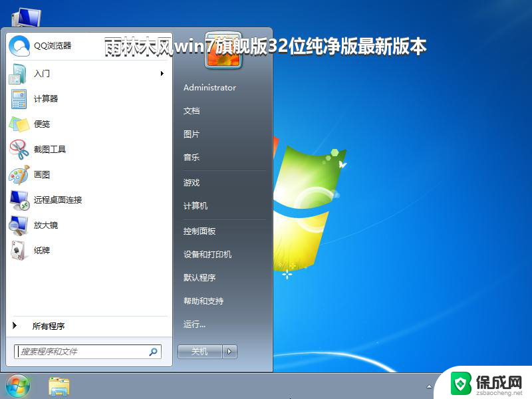Start the 纸牌 solitaire icon
The width and height of the screenshot is (532, 399).
(x=18, y=251)
